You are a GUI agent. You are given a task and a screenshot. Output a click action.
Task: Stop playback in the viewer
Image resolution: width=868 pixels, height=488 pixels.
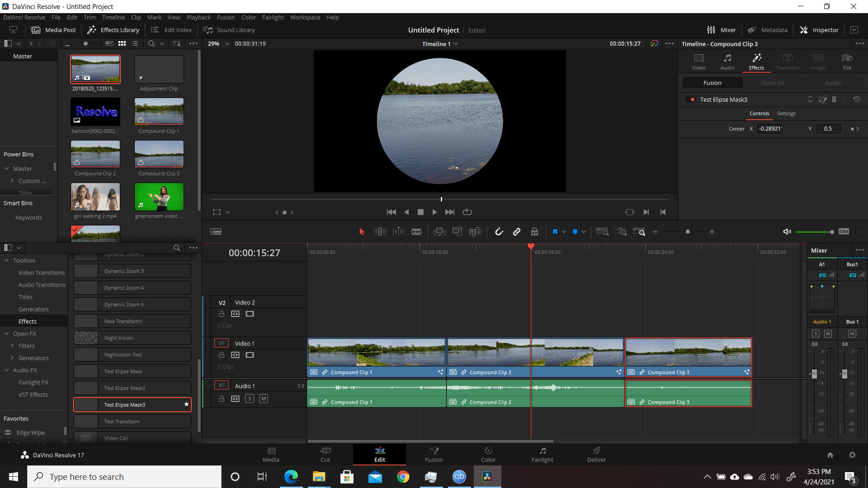tap(420, 212)
